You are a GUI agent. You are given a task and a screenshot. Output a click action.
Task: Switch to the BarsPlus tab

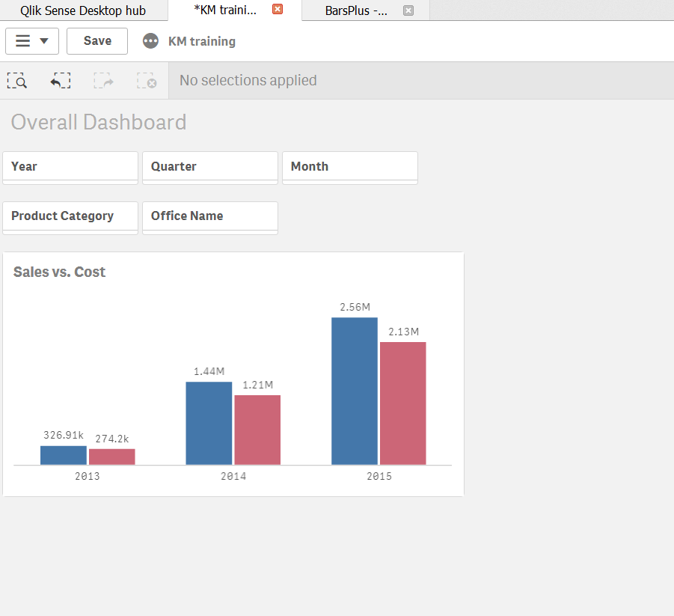click(356, 10)
